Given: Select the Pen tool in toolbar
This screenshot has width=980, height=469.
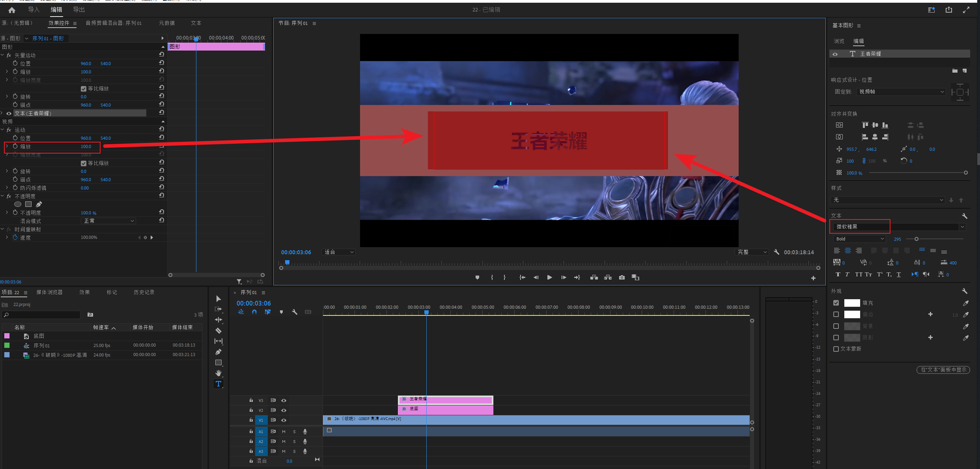Looking at the screenshot, I should (218, 352).
